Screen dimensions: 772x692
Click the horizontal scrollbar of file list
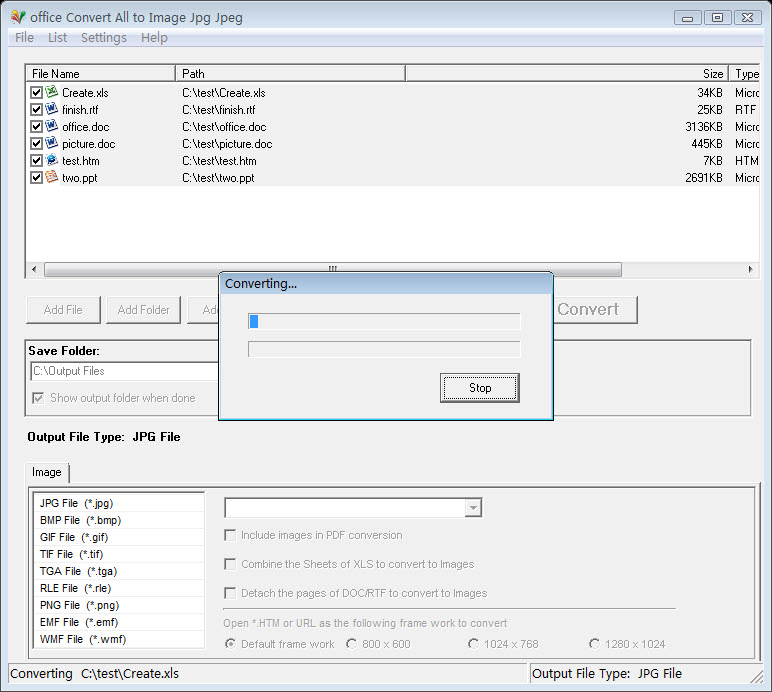(x=332, y=269)
